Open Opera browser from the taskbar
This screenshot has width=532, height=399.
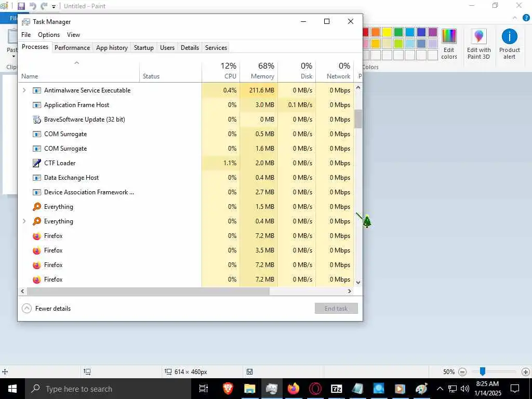click(x=315, y=389)
